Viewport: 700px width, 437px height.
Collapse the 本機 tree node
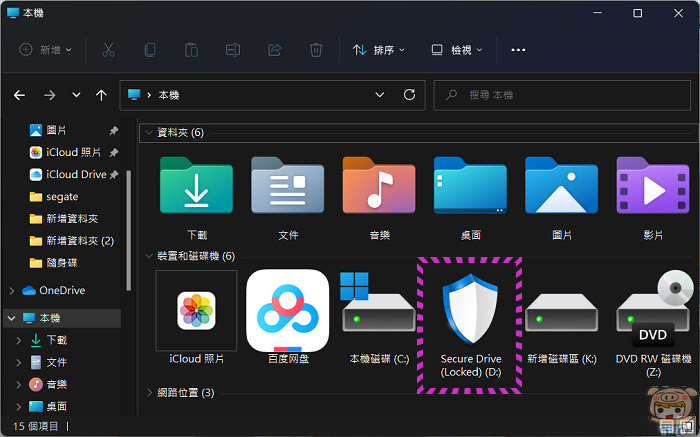[12, 318]
